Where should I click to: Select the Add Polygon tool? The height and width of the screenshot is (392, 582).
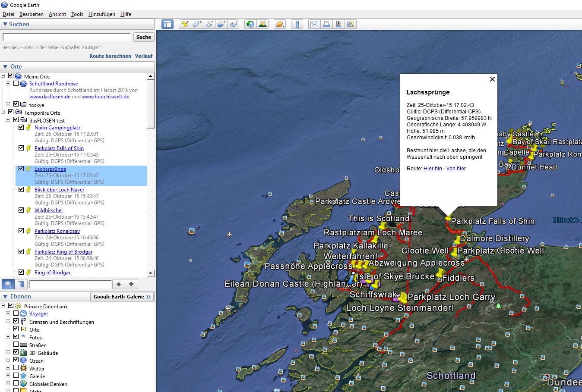[197, 24]
